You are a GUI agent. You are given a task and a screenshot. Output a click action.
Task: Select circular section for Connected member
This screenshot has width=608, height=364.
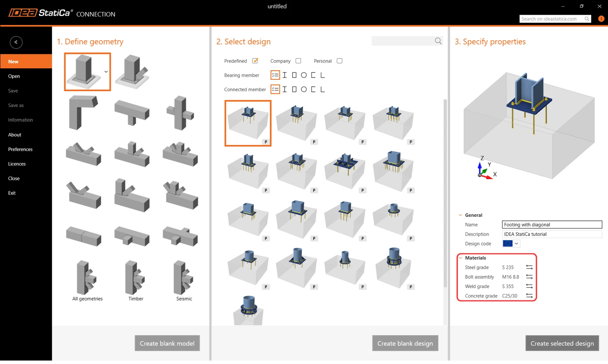click(304, 90)
